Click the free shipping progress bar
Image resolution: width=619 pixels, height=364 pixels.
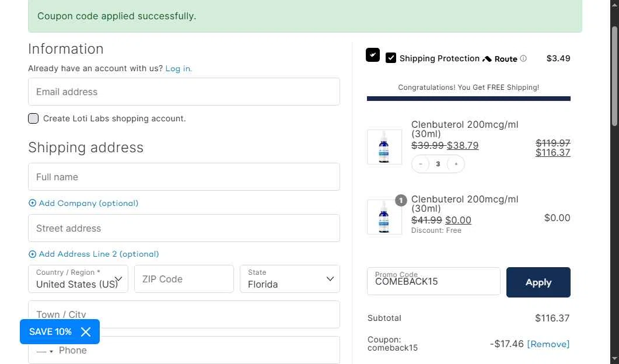(x=468, y=99)
